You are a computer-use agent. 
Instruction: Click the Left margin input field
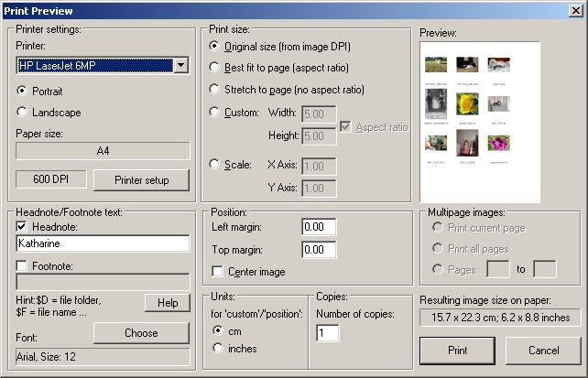coord(326,227)
